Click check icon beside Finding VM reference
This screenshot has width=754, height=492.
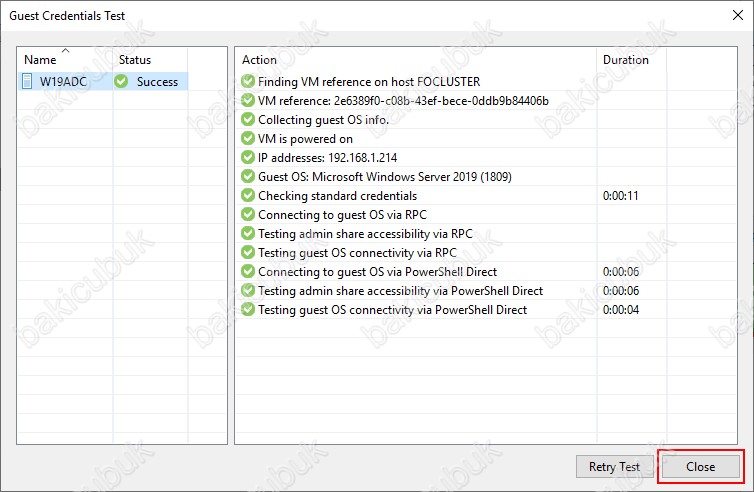(248, 81)
